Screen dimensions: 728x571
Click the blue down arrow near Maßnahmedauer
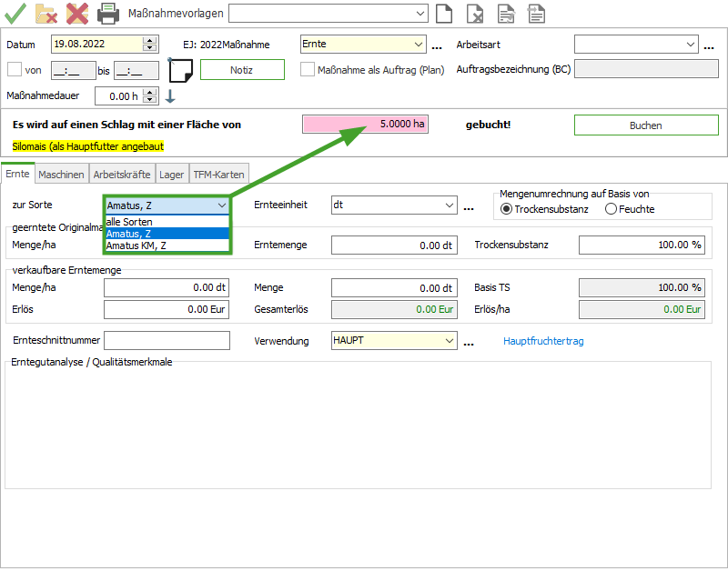coord(169,96)
